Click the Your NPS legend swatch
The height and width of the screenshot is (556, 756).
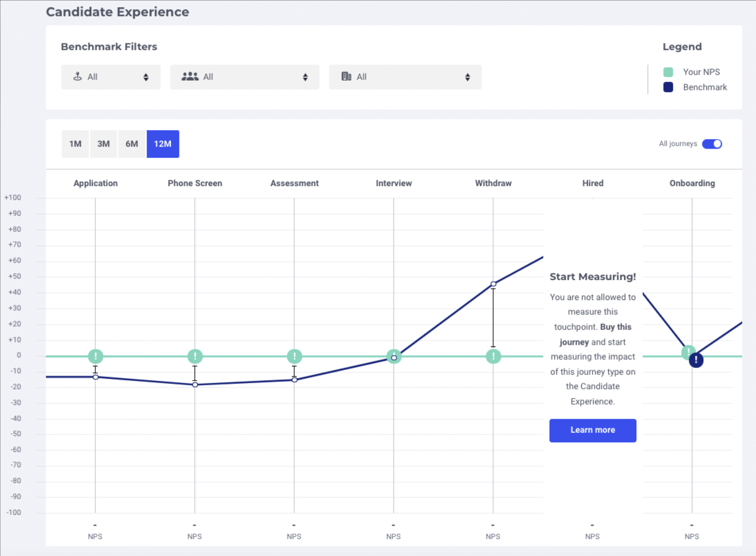coord(668,72)
